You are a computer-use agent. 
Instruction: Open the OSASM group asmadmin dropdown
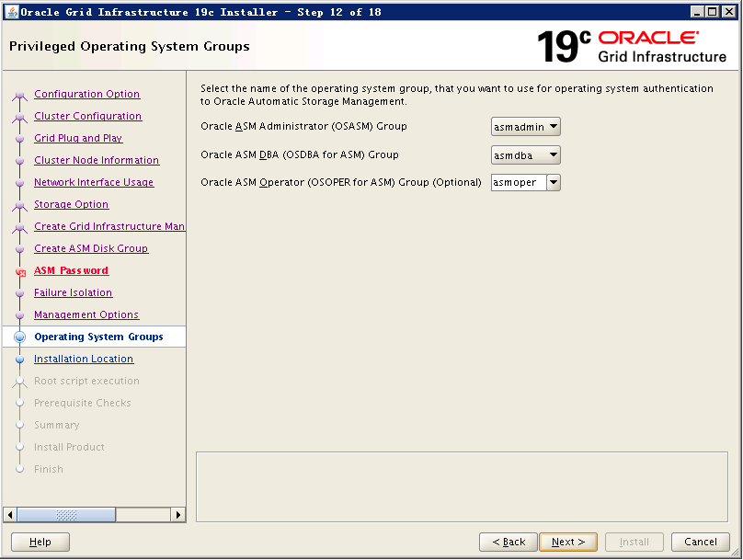coord(525,127)
